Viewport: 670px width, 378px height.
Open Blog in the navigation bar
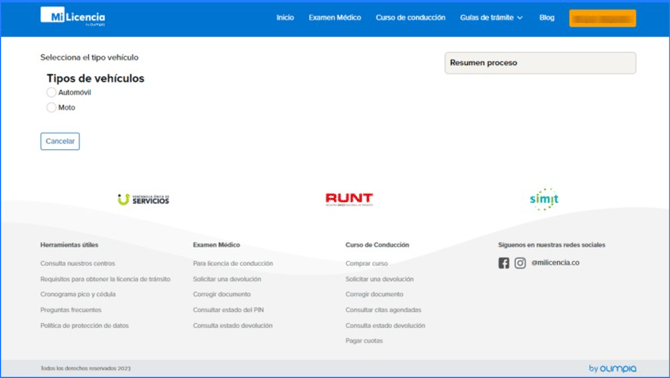point(547,18)
